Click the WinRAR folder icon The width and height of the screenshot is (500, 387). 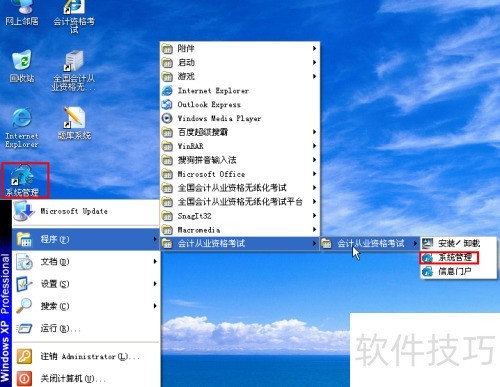pos(167,146)
